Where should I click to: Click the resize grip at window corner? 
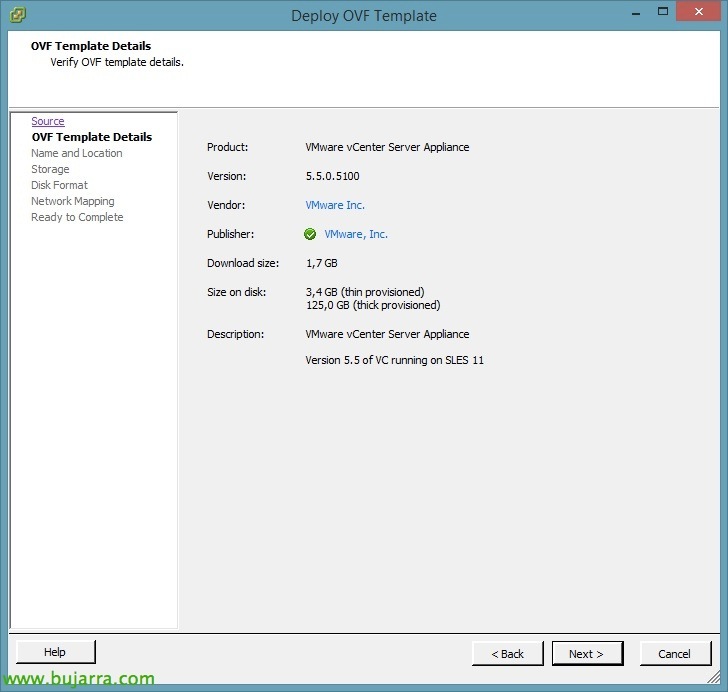pos(714,677)
